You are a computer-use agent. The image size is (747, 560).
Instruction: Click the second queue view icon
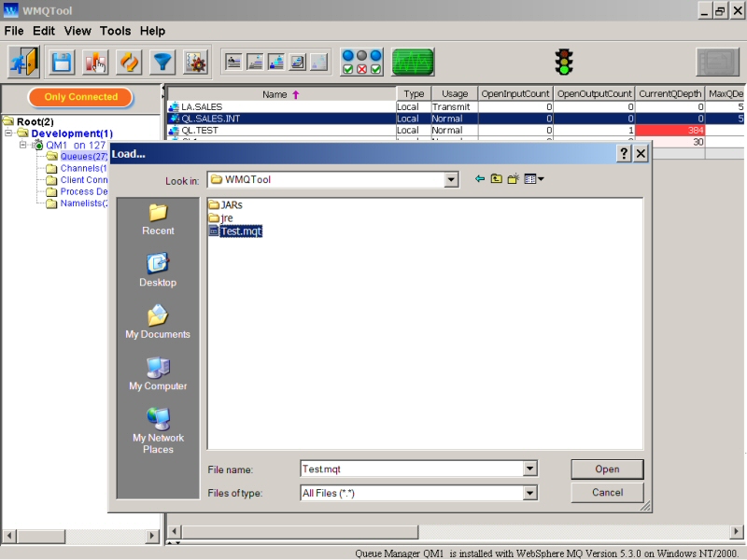(x=255, y=62)
